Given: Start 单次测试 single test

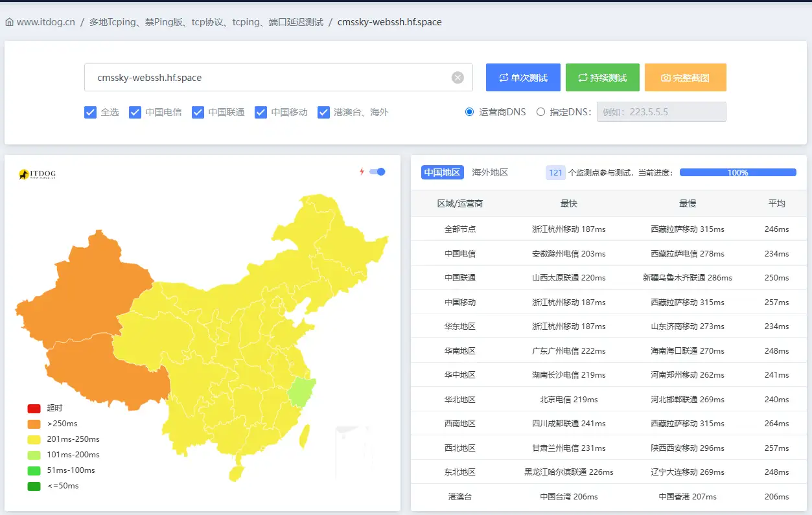Looking at the screenshot, I should [523, 78].
